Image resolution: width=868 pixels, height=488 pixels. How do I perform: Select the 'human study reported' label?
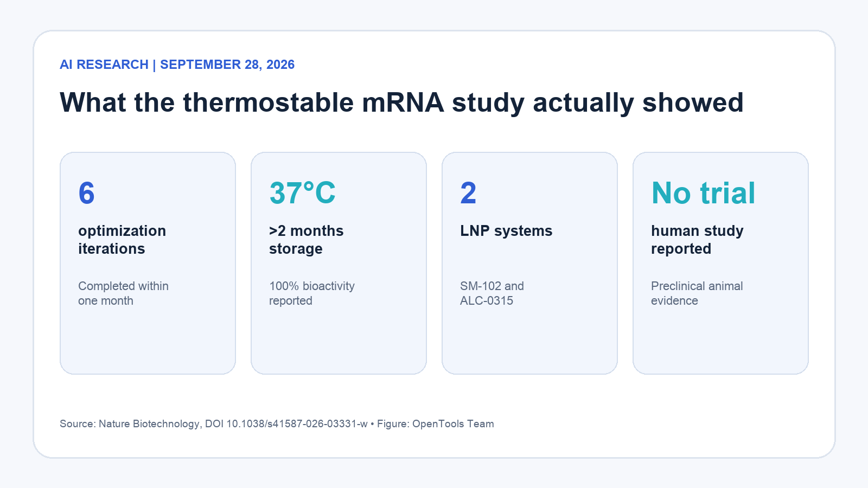tap(697, 240)
